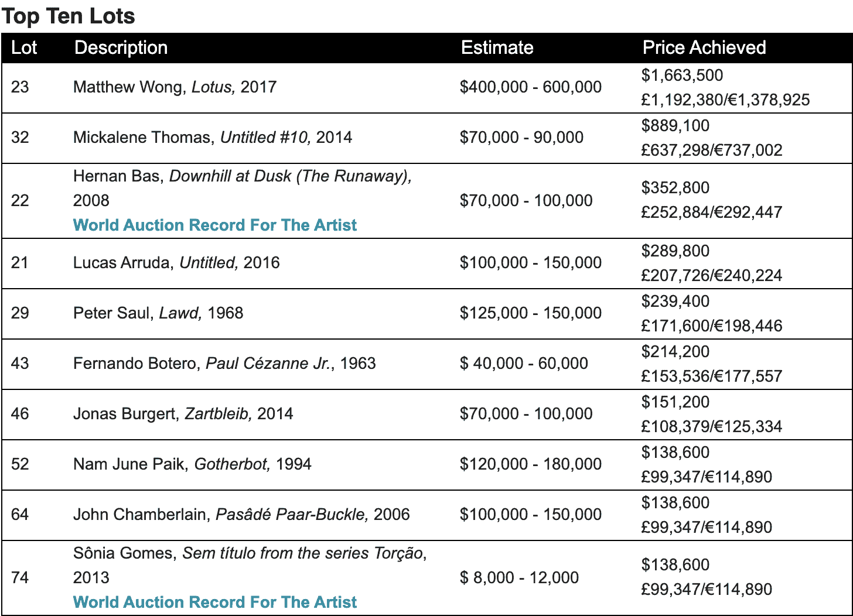Screen dimensions: 853x616
Task: Click the $1,663,500 price achieved
Action: (x=682, y=76)
